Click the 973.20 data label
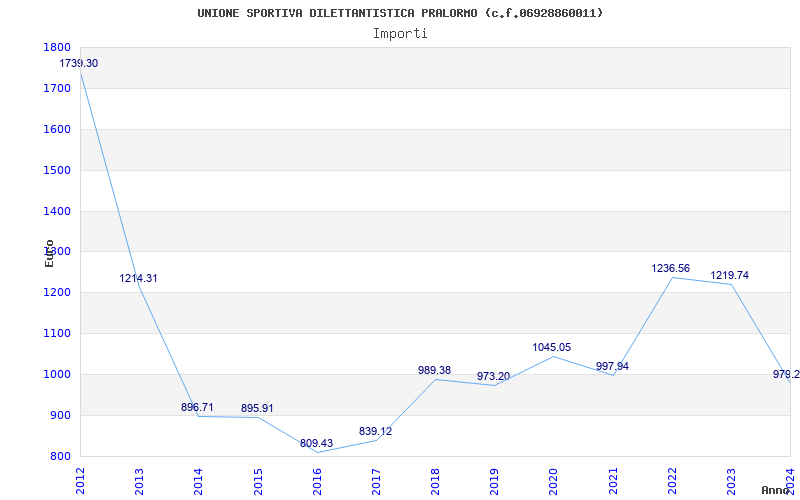Viewport: 800px width, 500px height. coord(493,377)
